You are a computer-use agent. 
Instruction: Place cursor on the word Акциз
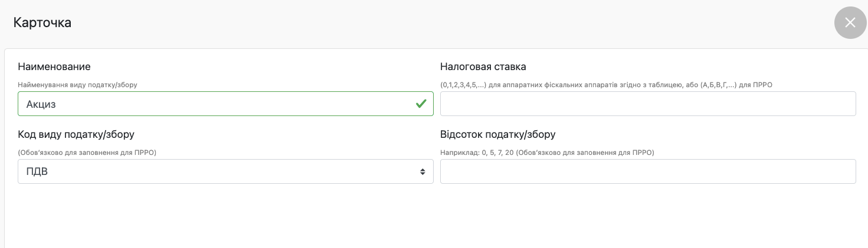point(41,104)
